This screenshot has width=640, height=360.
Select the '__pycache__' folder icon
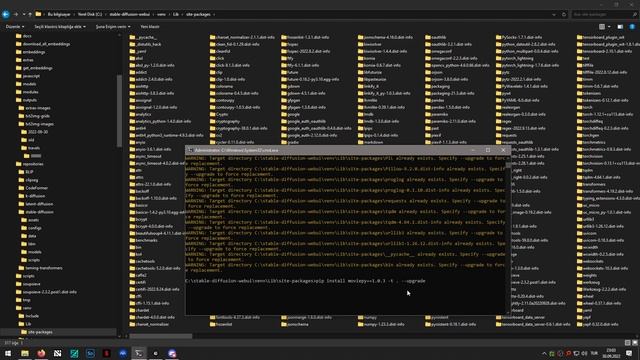(132, 37)
